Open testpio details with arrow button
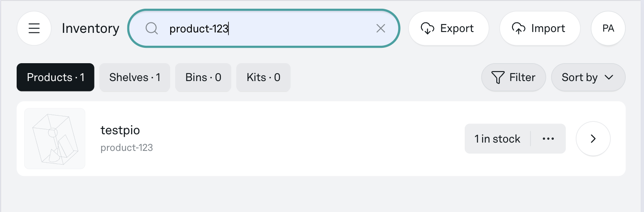Image resolution: width=644 pixels, height=212 pixels. pos(593,139)
